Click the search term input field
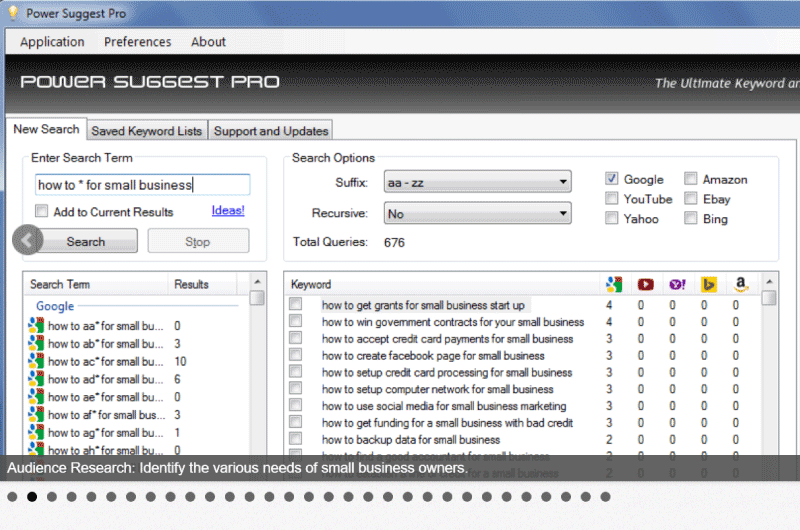Viewport: 800px width, 530px height. pyautogui.click(x=143, y=185)
